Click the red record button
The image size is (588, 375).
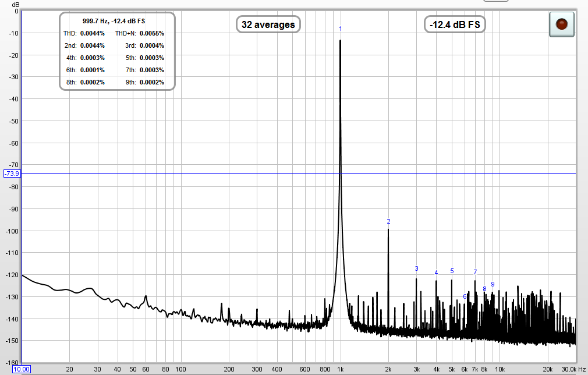pos(561,24)
